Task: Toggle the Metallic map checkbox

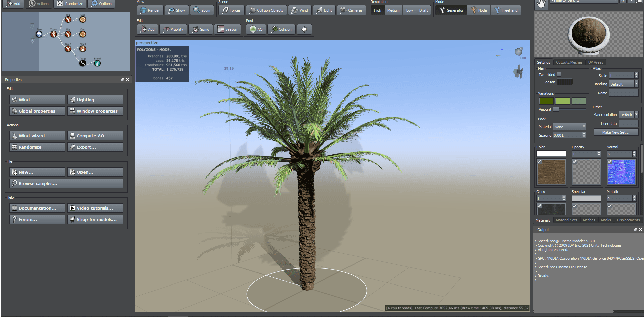Action: 610,206
